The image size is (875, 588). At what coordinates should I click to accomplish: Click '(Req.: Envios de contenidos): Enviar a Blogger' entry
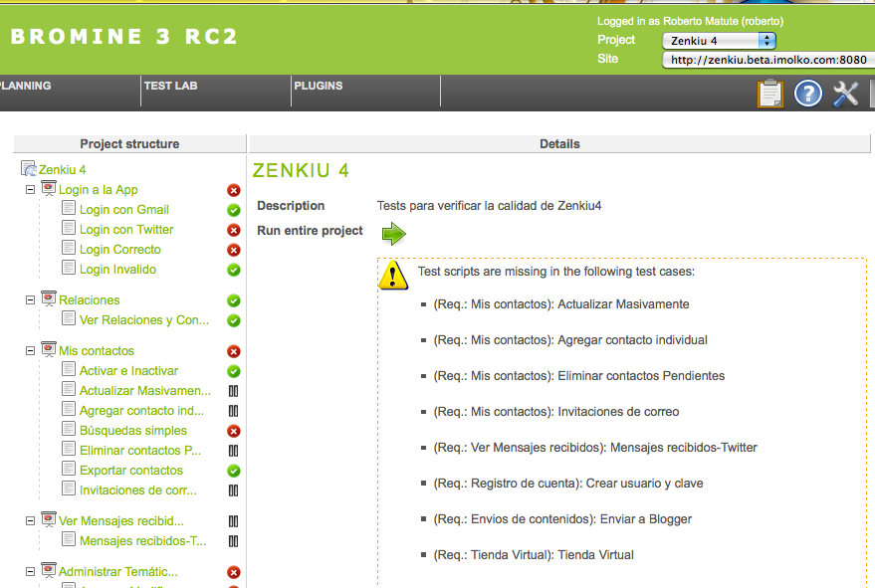[x=562, y=519]
